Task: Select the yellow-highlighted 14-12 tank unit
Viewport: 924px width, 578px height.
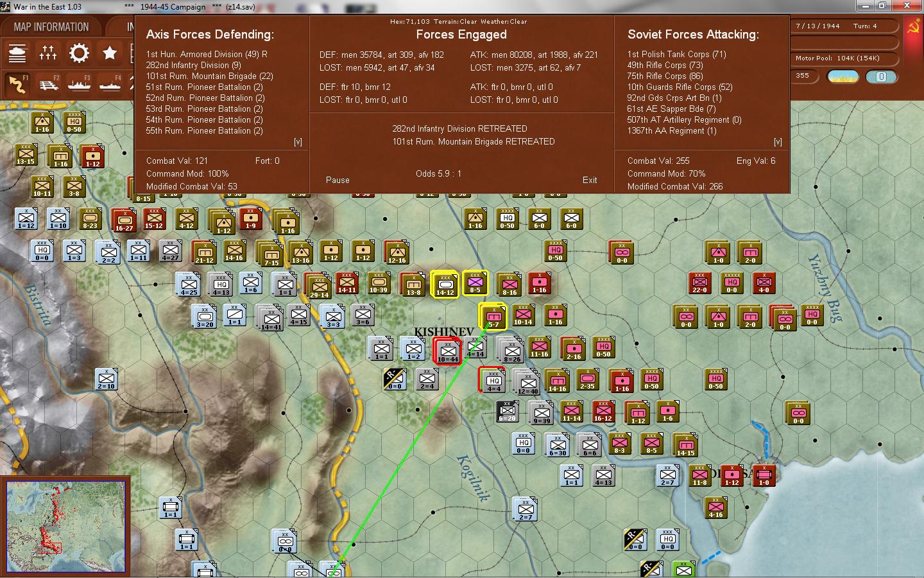Action: (x=445, y=284)
